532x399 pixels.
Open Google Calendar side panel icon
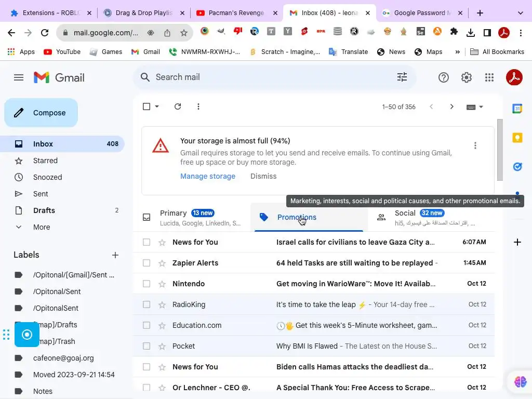point(517,109)
